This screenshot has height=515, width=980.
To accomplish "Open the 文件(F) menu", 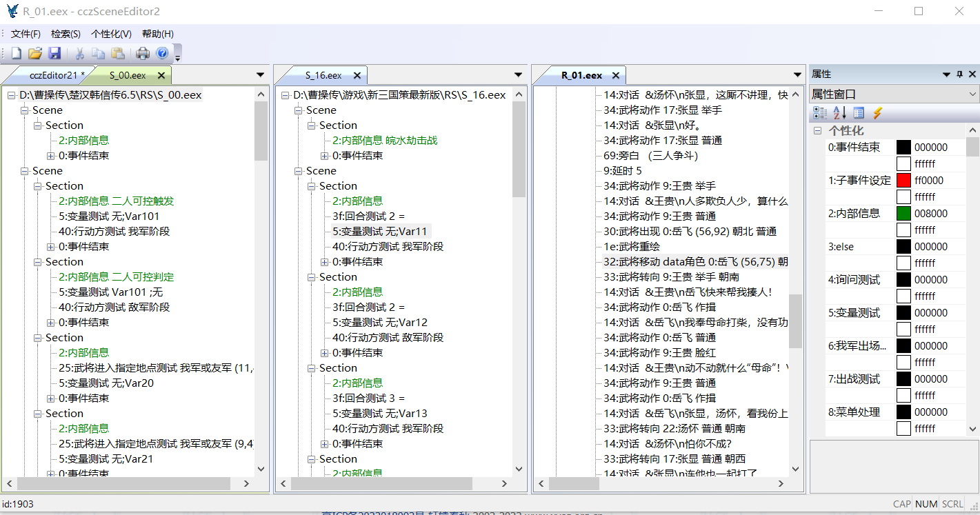I will 26,34.
